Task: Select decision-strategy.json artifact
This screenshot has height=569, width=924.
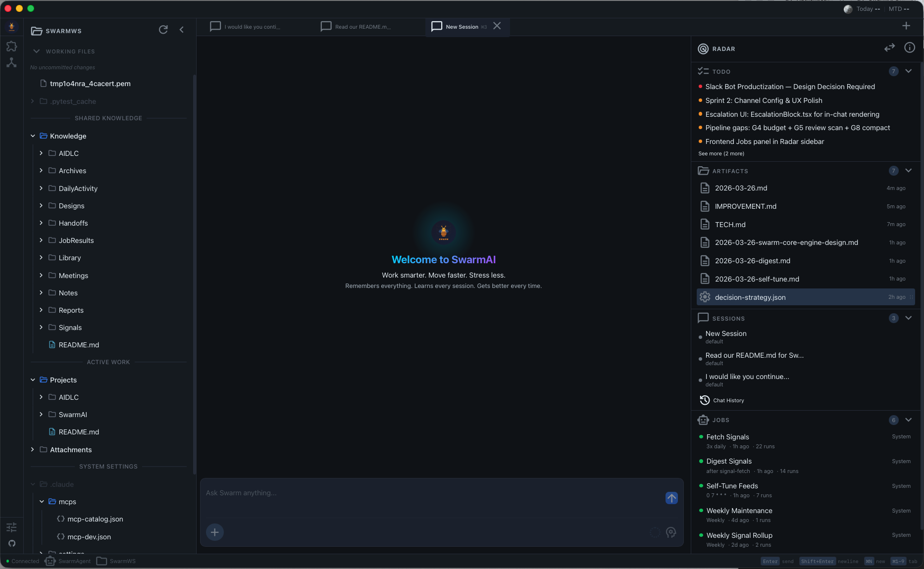Action: click(x=806, y=297)
